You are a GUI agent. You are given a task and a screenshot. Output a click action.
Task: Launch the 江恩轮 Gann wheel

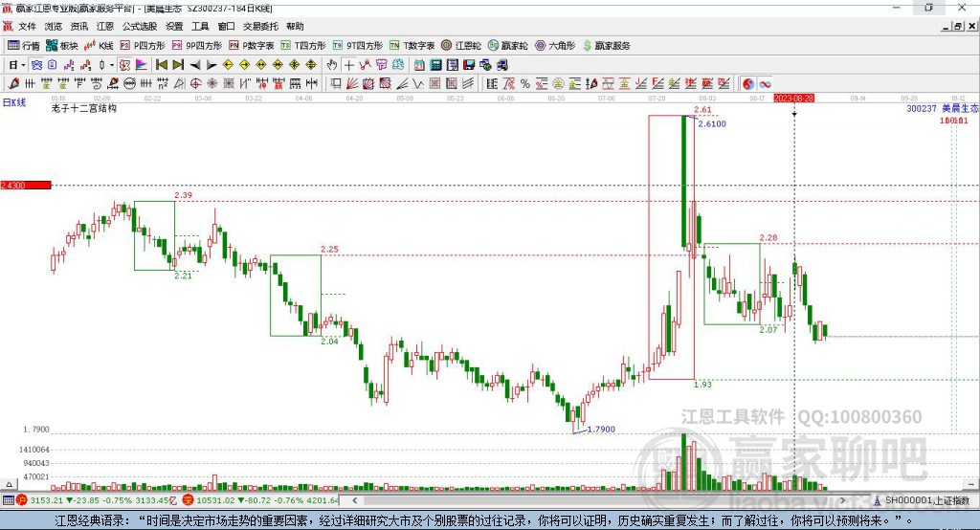461,46
